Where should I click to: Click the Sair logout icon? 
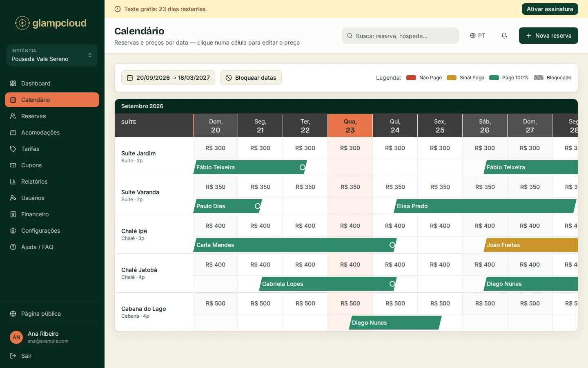(13, 356)
